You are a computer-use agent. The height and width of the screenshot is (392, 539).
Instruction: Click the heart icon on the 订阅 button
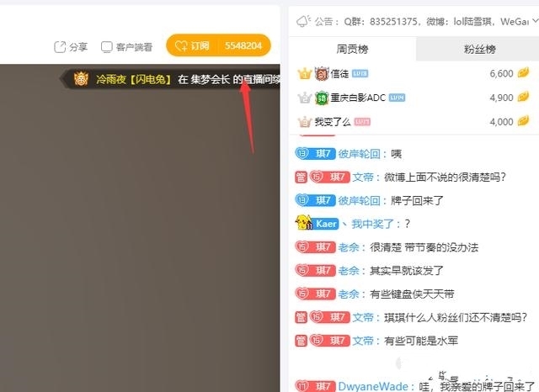pyautogui.click(x=180, y=46)
